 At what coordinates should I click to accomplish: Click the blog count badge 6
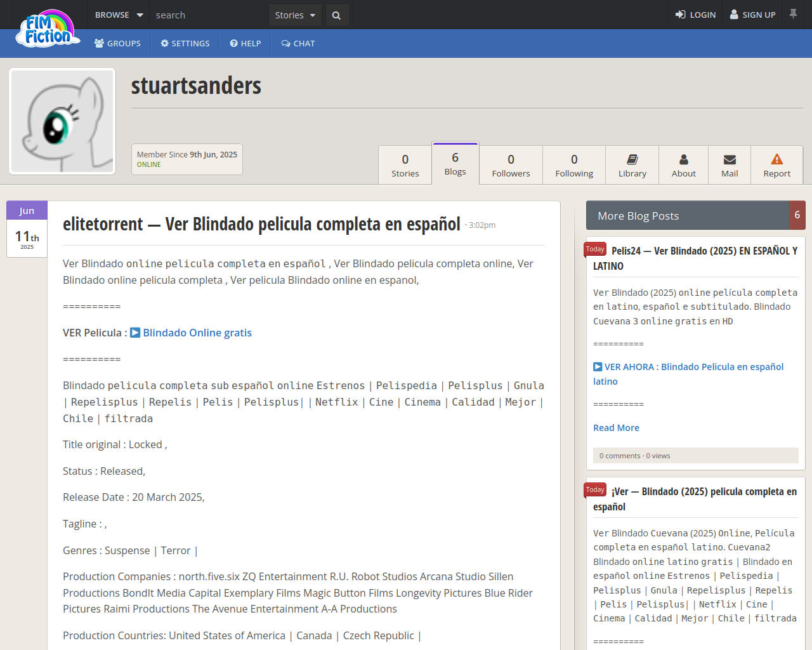point(797,215)
